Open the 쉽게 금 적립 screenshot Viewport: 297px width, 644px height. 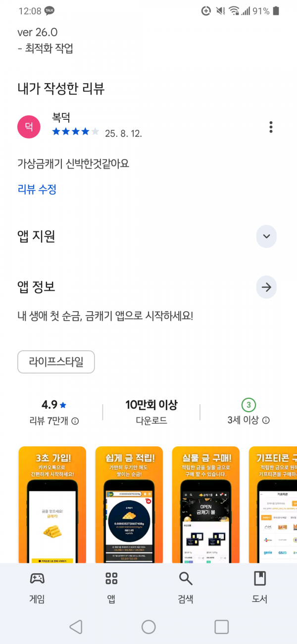tap(129, 504)
